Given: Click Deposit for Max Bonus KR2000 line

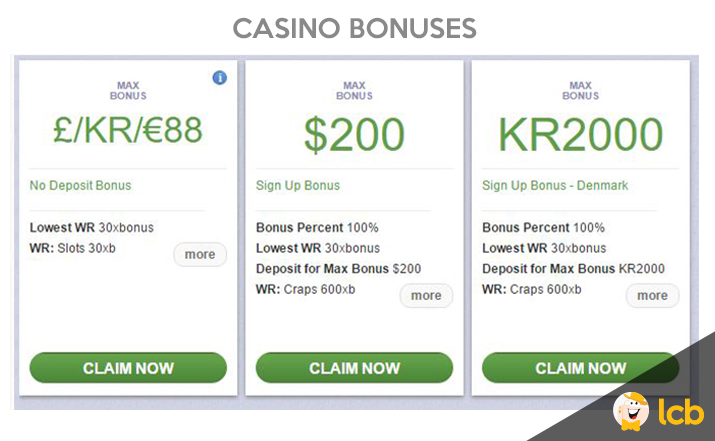Looking at the screenshot, I should (573, 269).
